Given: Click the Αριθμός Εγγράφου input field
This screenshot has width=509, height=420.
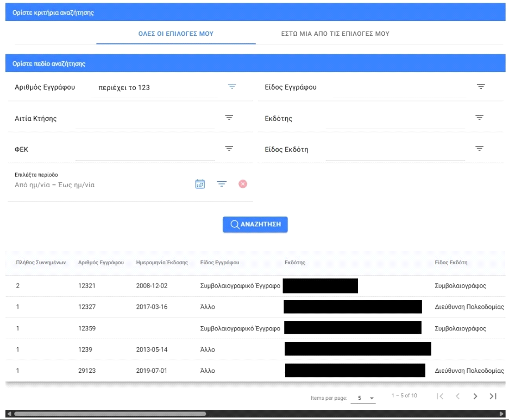Looking at the screenshot, I should (x=155, y=87).
